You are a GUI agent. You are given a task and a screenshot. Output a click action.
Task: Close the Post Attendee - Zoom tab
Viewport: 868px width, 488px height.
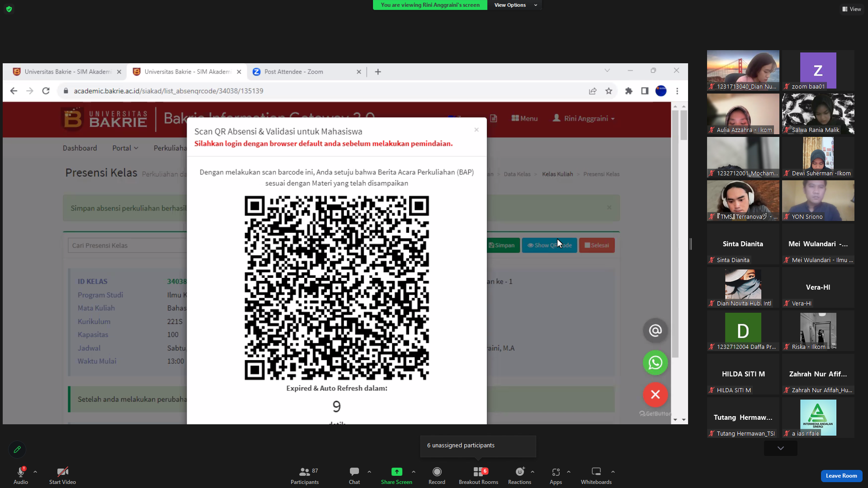359,72
